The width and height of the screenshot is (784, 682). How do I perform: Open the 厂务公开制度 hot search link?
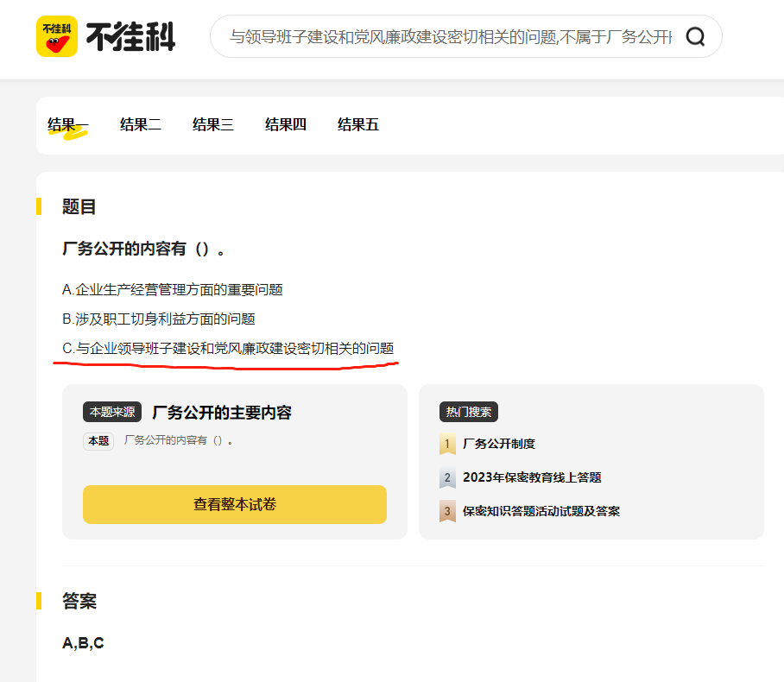click(498, 444)
